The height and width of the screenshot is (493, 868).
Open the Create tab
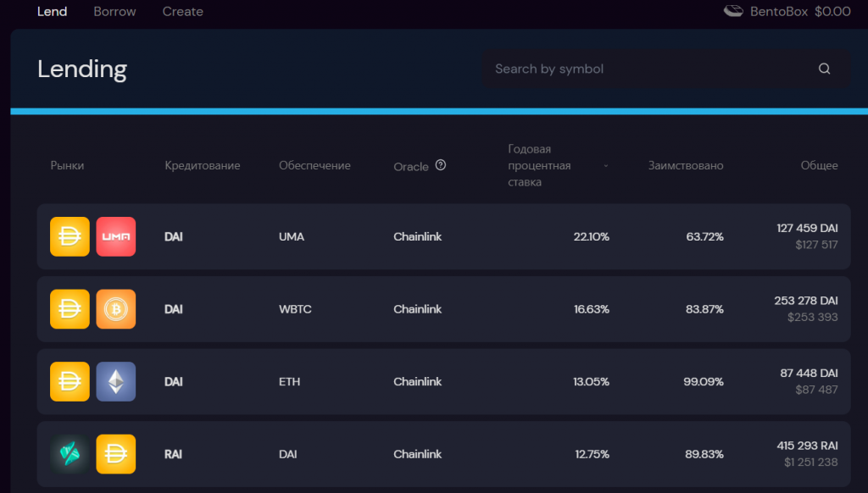(x=182, y=12)
